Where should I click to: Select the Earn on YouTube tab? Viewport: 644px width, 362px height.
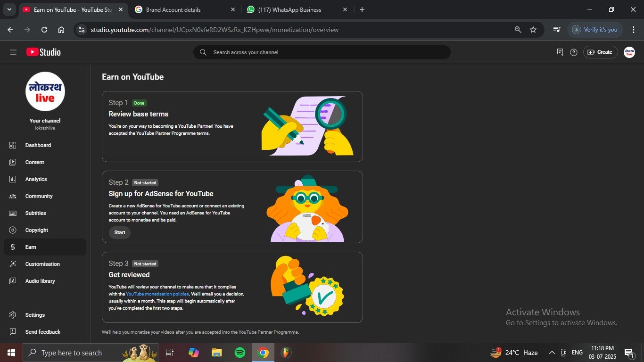coord(73,9)
